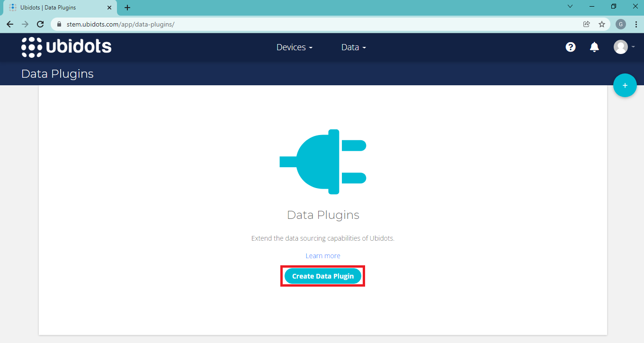
Task: Click the large blue plug icon
Action: point(323,162)
